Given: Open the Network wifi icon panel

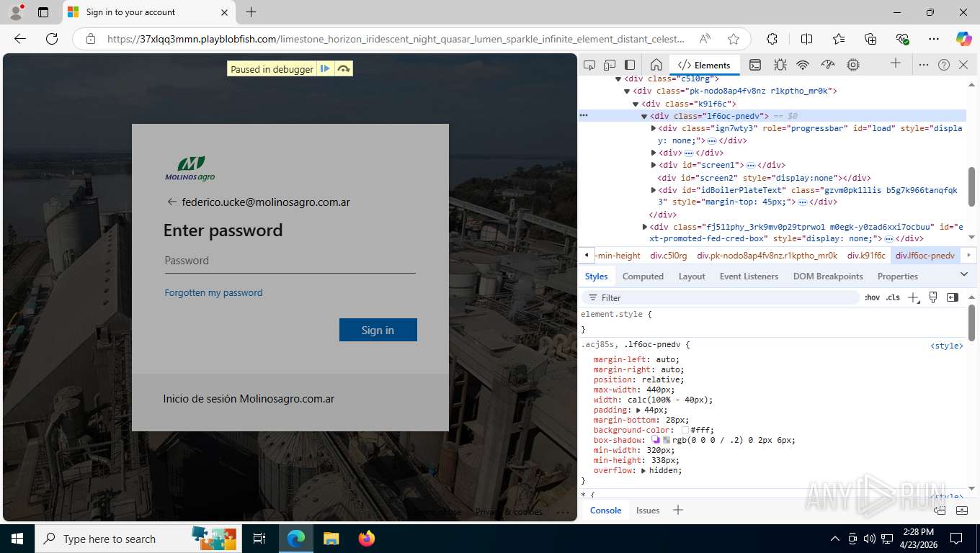Looking at the screenshot, I should coord(803,65).
